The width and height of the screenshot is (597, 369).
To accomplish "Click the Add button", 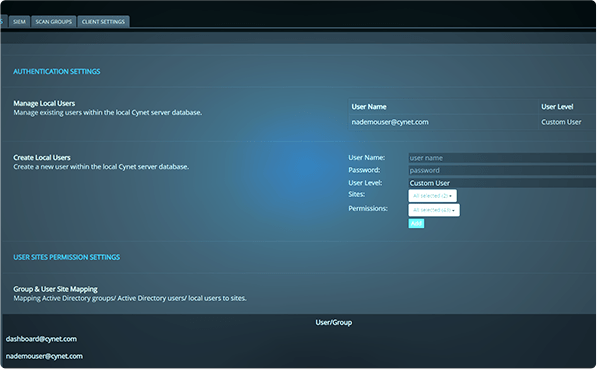I will pos(416,224).
